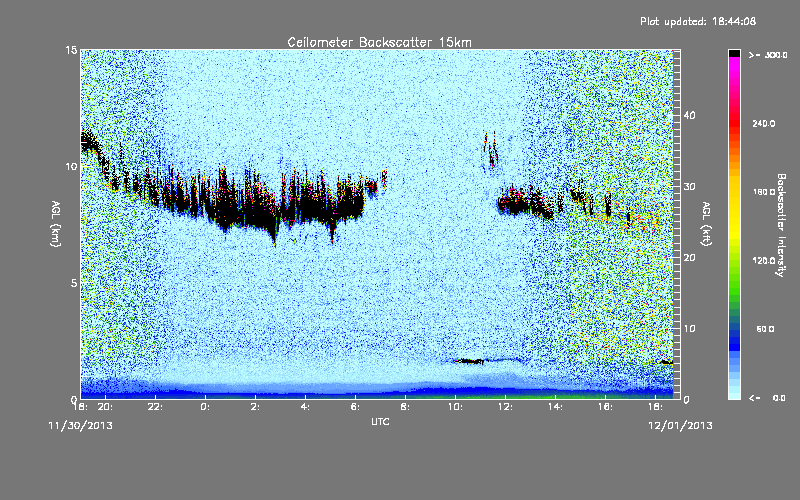This screenshot has height=500, width=800.
Task: Click the "120.0" colorbar value
Action: [764, 261]
